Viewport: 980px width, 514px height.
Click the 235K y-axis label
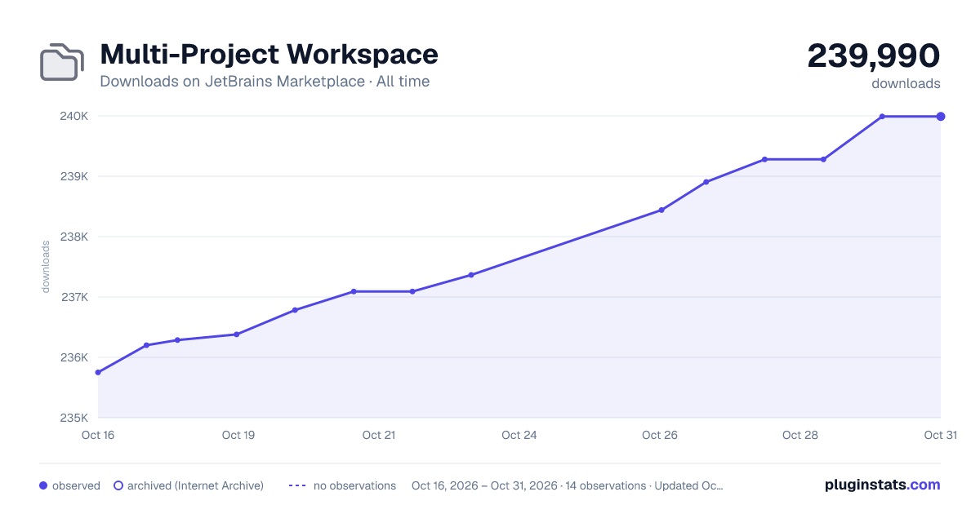point(74,418)
